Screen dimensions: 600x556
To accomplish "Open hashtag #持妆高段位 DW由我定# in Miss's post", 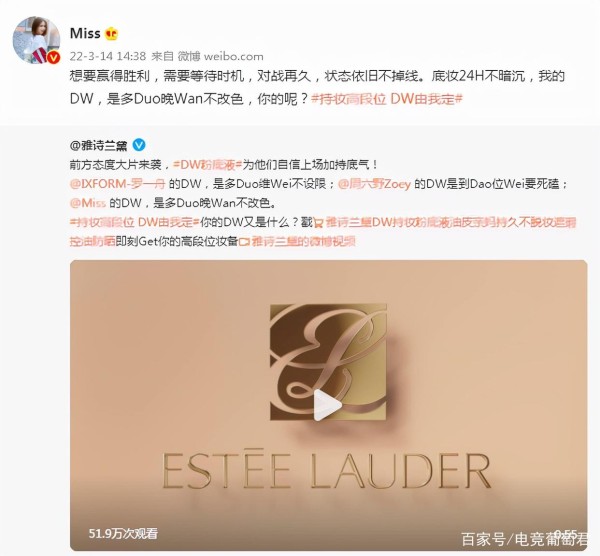I will pos(387,99).
